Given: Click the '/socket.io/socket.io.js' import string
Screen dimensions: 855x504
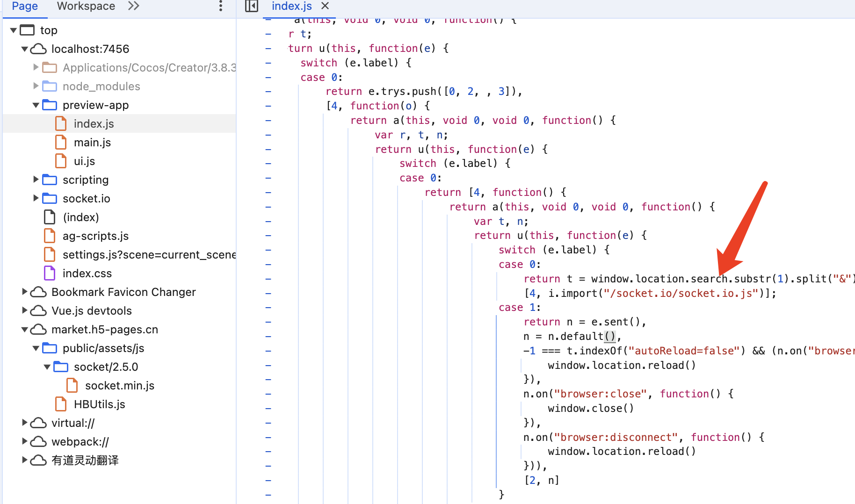Looking at the screenshot, I should click(681, 293).
